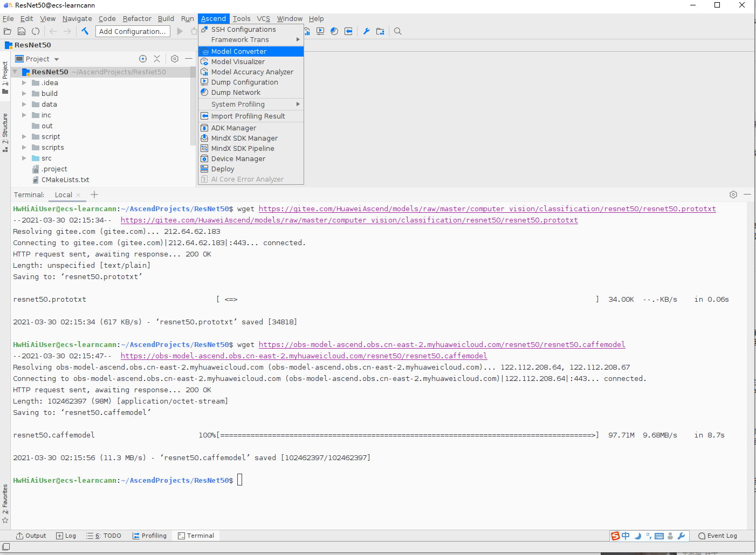The image size is (756, 555).
Task: Select the out folder in project tree
Action: pos(47,126)
